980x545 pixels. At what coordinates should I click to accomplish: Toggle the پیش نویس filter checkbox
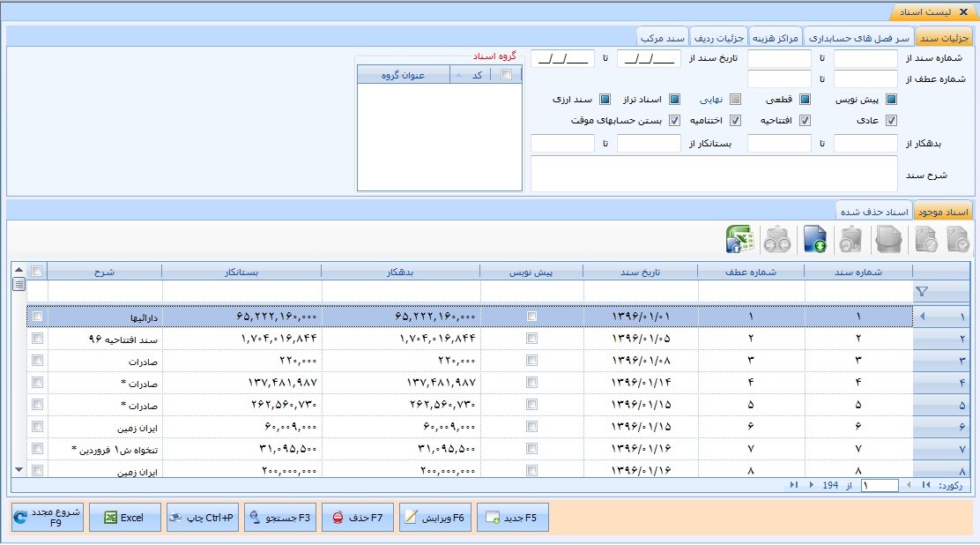click(891, 100)
